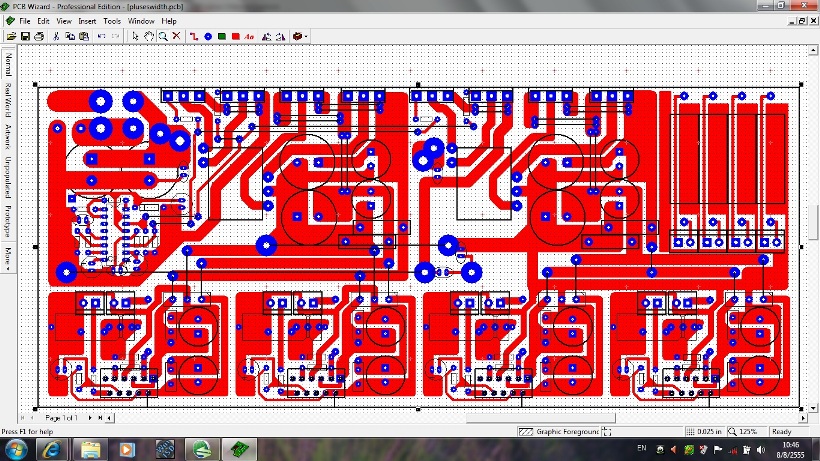Click the Print icon

click(38, 36)
